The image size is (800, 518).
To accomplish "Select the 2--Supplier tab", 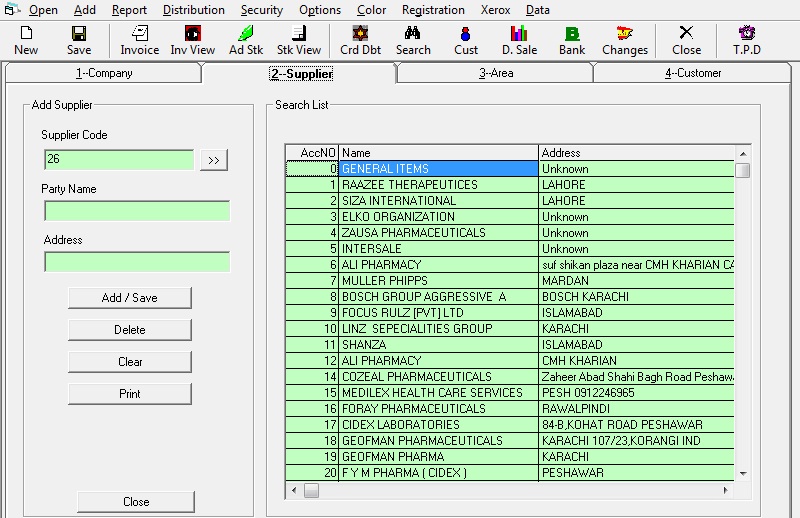I will click(x=301, y=73).
